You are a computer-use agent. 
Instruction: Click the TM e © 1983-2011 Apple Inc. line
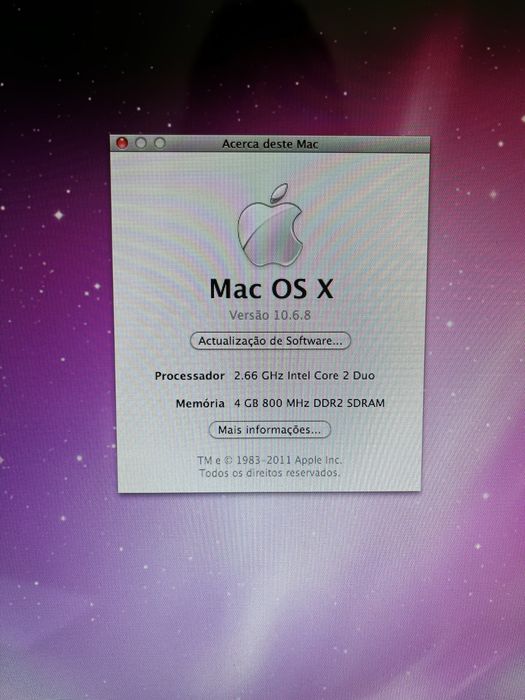[x=270, y=460]
